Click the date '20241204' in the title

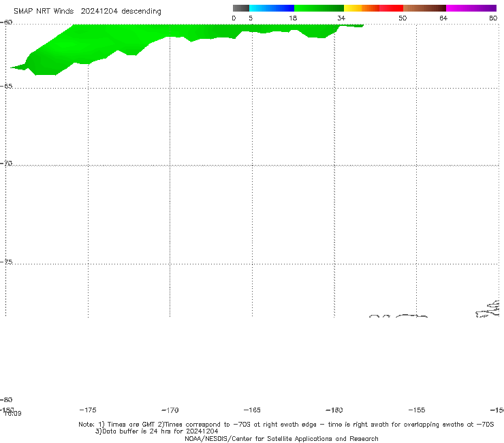click(99, 12)
